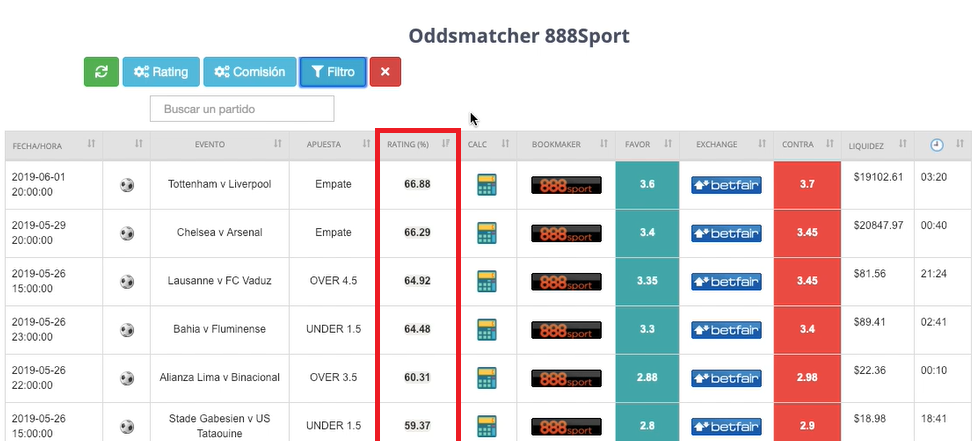Image resolution: width=973 pixels, height=441 pixels.
Task: Click 888sport logo in Lausanne v FC Vaduz row
Action: [x=565, y=281]
